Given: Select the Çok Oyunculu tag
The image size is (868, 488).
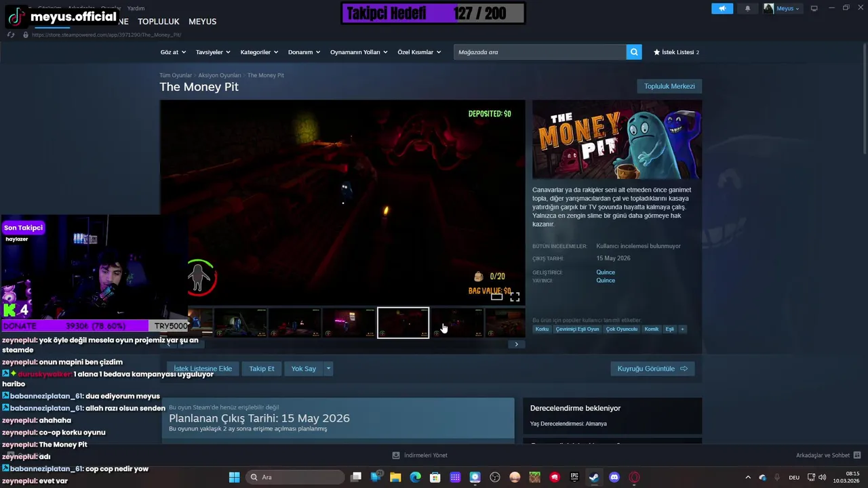Looking at the screenshot, I should coord(622,329).
